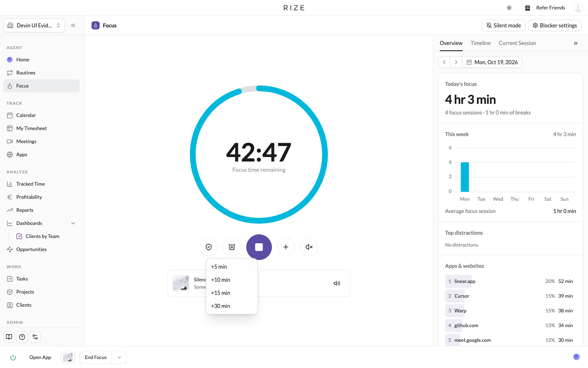The height and width of the screenshot is (368, 588).
Task: Collapse the right panel with the double chevron
Action: click(x=576, y=43)
